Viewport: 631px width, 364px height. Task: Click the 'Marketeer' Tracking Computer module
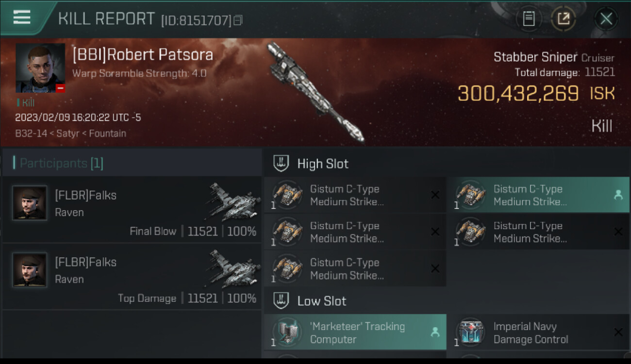click(355, 332)
